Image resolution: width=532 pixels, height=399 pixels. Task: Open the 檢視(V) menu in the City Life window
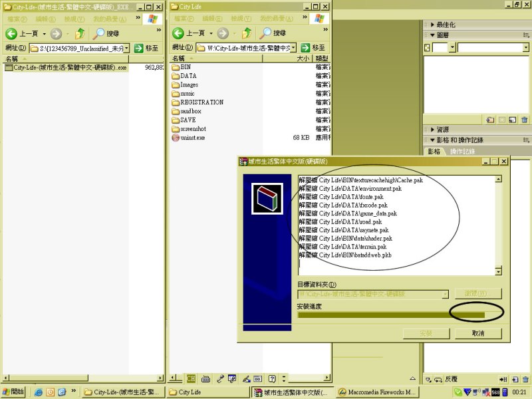241,19
